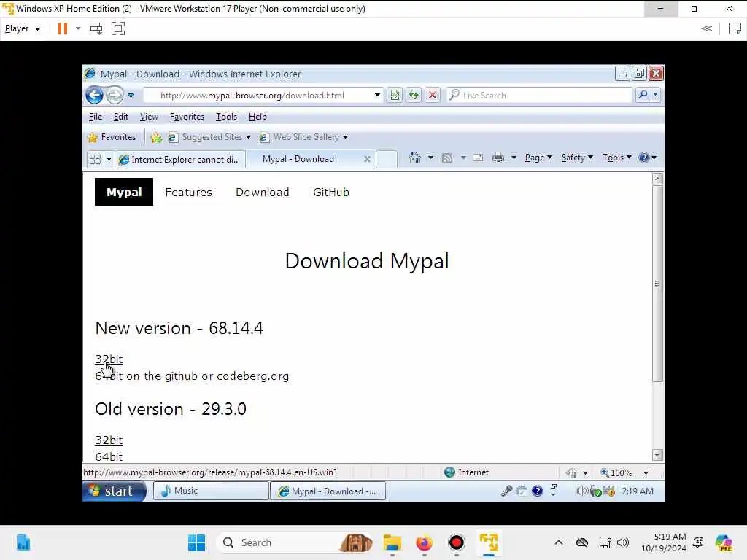Open the VMware Player menu
747x560 pixels.
22,28
